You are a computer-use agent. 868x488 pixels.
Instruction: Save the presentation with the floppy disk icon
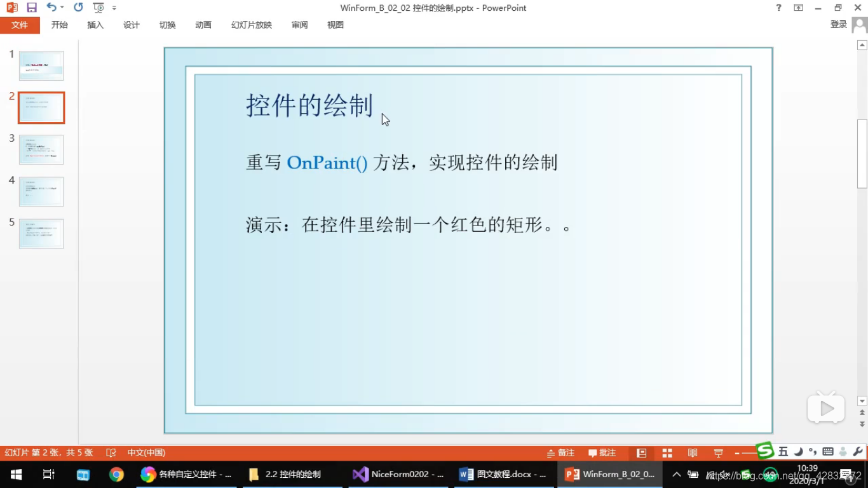tap(32, 8)
